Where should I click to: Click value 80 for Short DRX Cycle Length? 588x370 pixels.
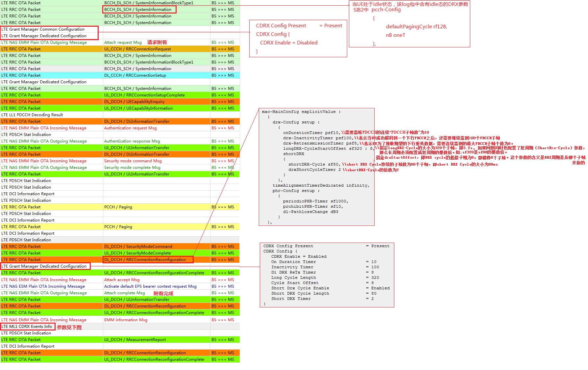pos(374,294)
